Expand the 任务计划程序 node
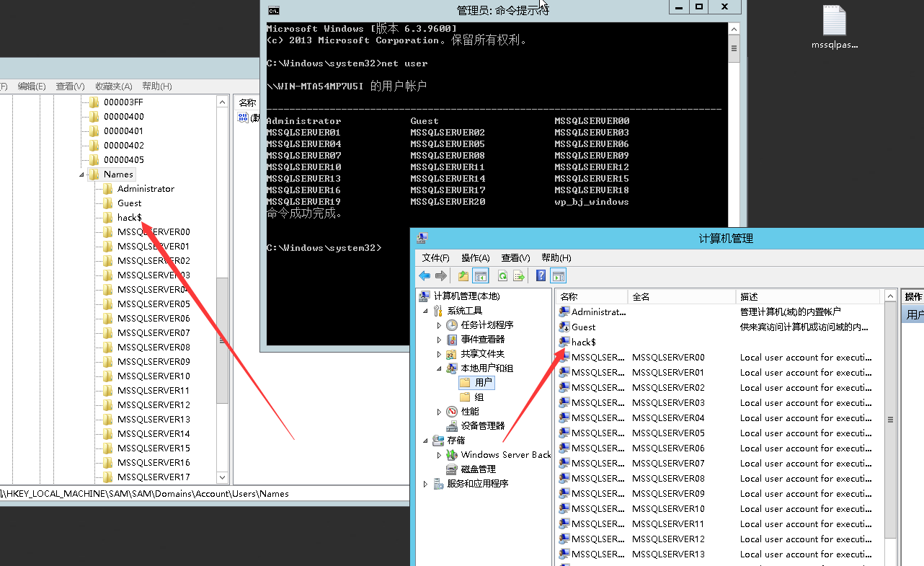 (439, 325)
